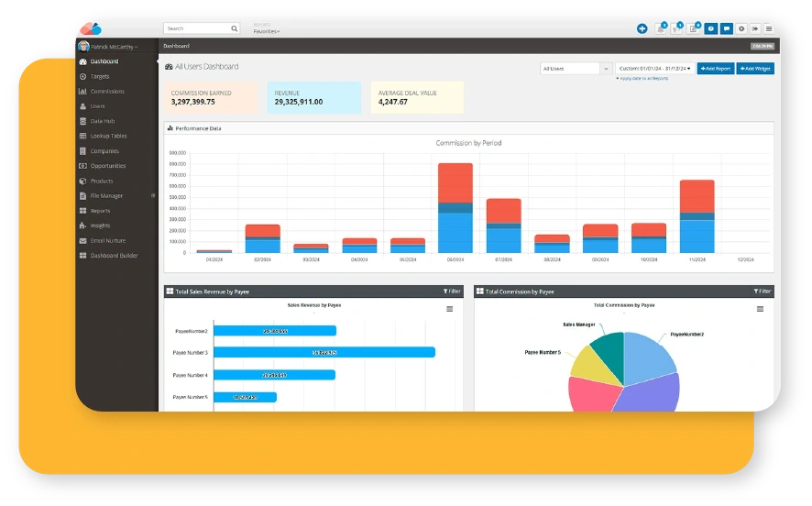Click the Search input field
This screenshot has width=812, height=506.
(x=196, y=28)
